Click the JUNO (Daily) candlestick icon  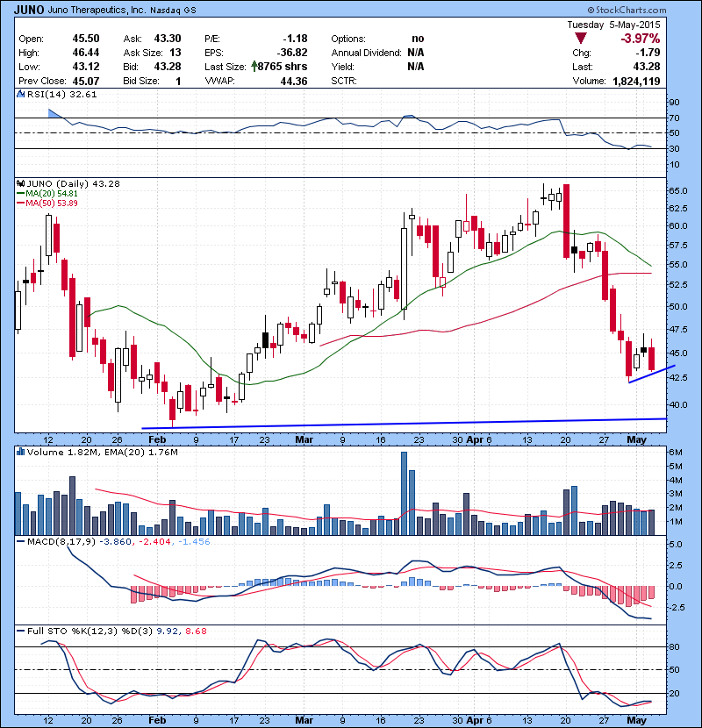[x=20, y=183]
